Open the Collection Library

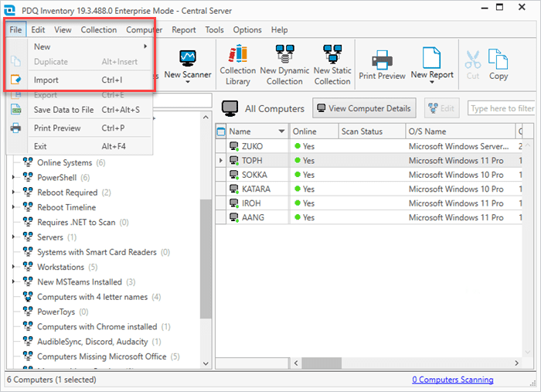tap(238, 65)
